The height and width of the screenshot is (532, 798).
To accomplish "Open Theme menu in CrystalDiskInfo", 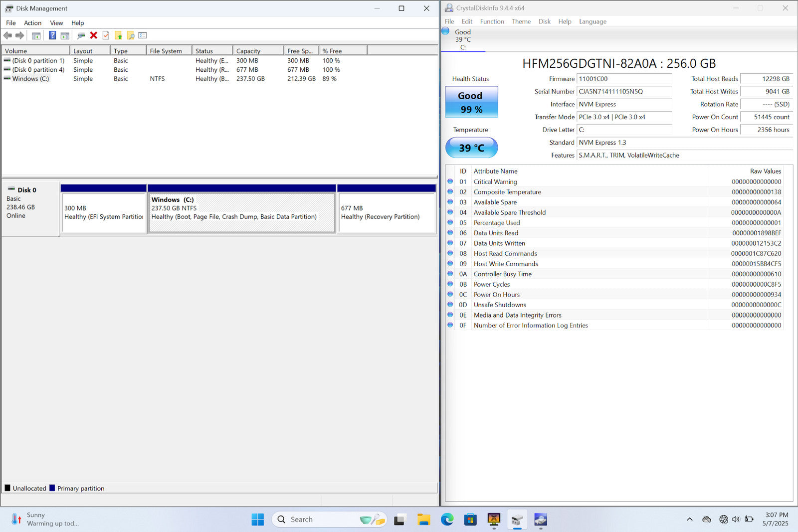I will tap(521, 21).
